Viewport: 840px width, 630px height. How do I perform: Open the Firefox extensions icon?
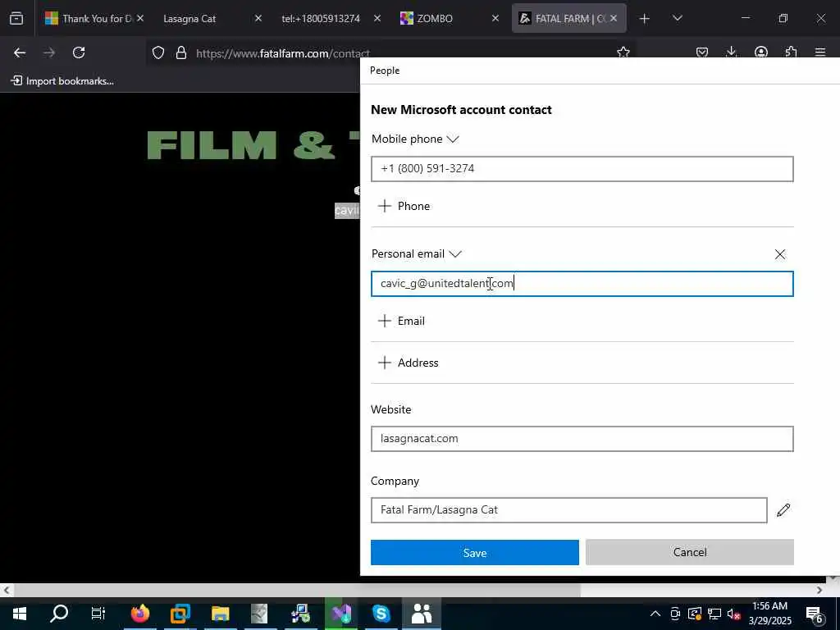coord(791,52)
